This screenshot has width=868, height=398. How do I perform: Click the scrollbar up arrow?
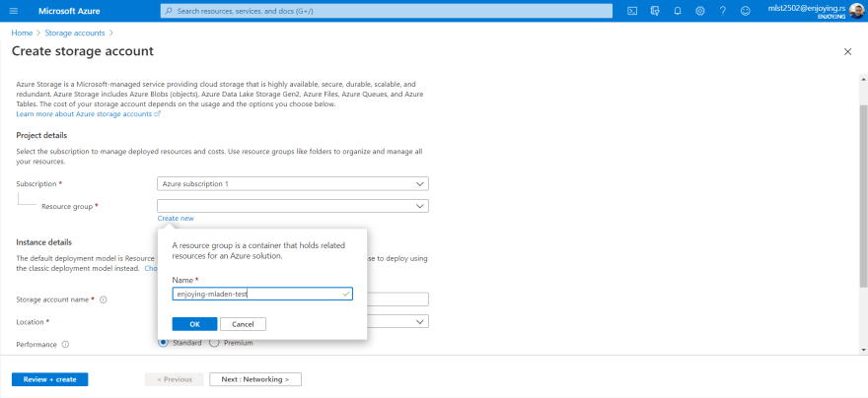click(863, 80)
